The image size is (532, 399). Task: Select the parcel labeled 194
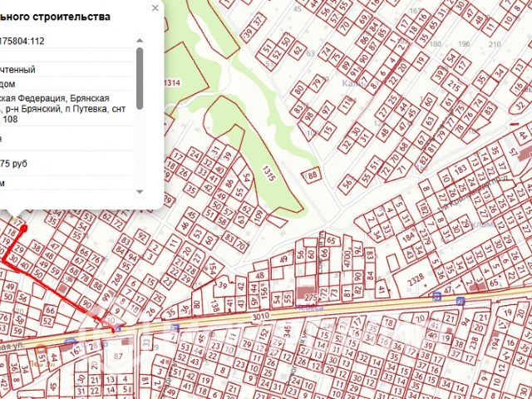point(495,343)
